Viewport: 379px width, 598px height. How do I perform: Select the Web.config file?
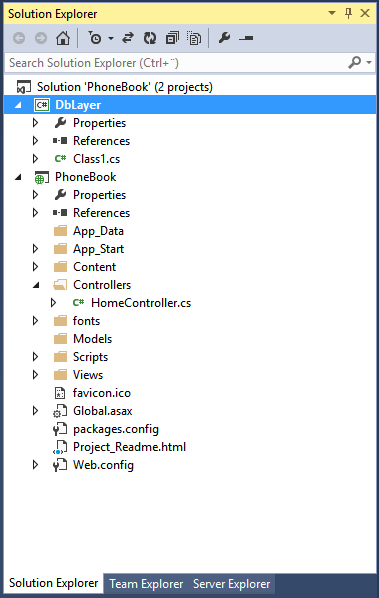coord(103,465)
